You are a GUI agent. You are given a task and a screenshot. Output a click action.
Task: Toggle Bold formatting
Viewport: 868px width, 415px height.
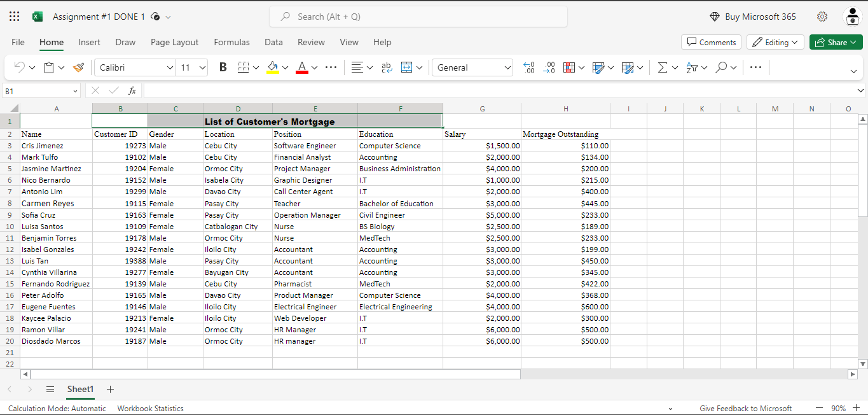tap(223, 67)
